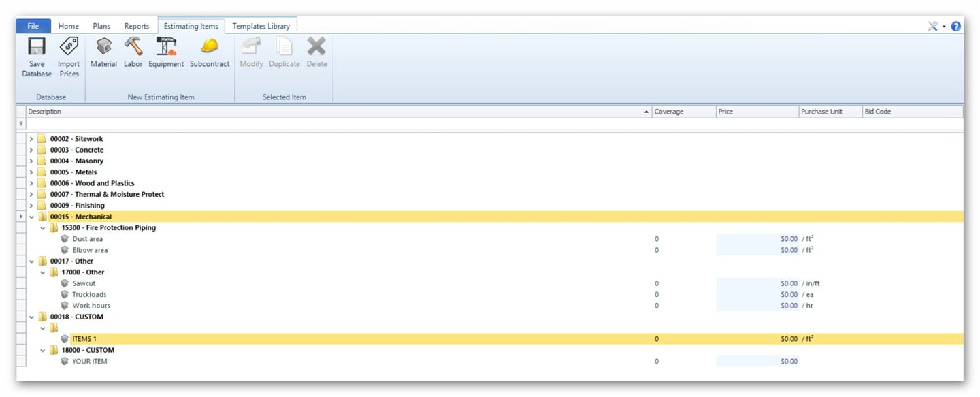Image resolution: width=980 pixels, height=397 pixels.
Task: Expand the 00002 - Sitework folder
Action: click(x=31, y=139)
